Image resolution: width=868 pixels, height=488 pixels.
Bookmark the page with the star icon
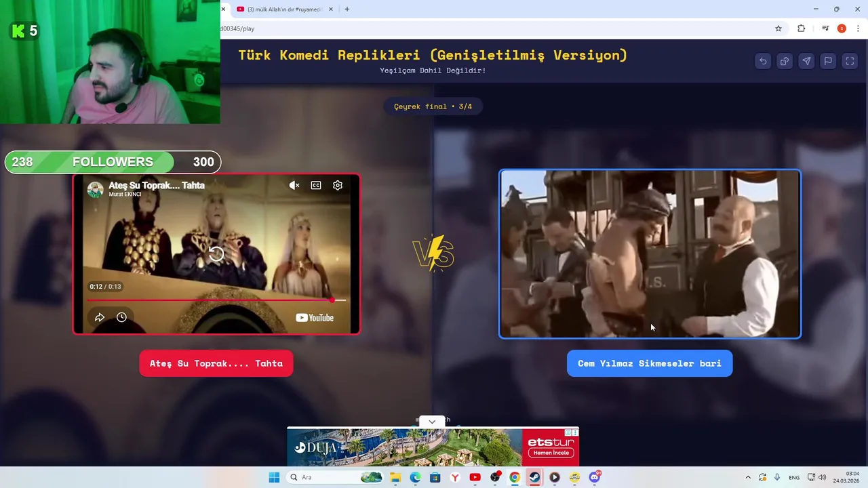778,28
